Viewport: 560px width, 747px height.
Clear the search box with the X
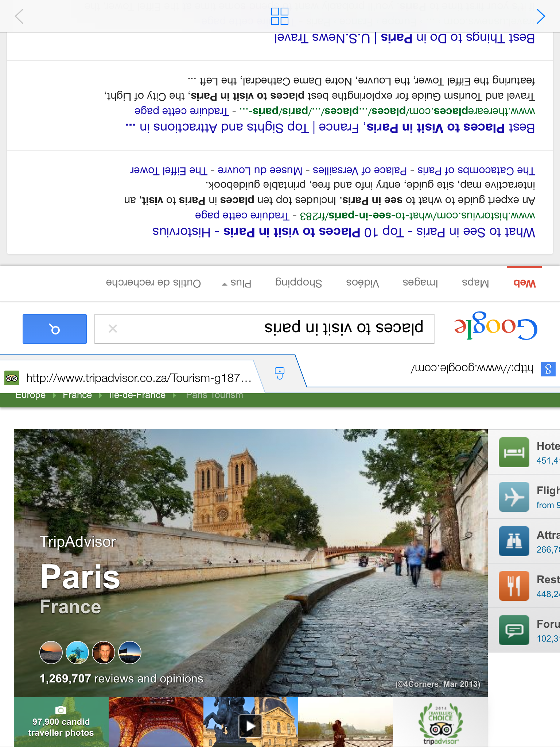(113, 329)
